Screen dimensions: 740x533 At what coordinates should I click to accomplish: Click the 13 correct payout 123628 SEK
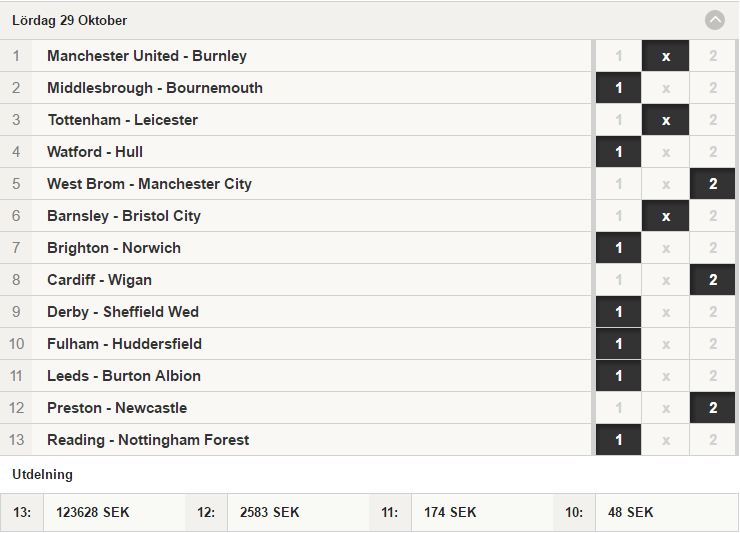tap(92, 512)
